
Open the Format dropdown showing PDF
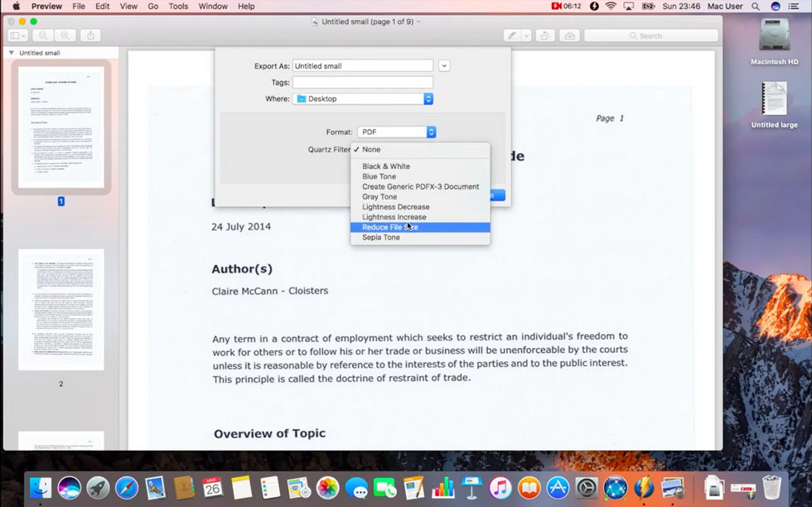pyautogui.click(x=397, y=131)
